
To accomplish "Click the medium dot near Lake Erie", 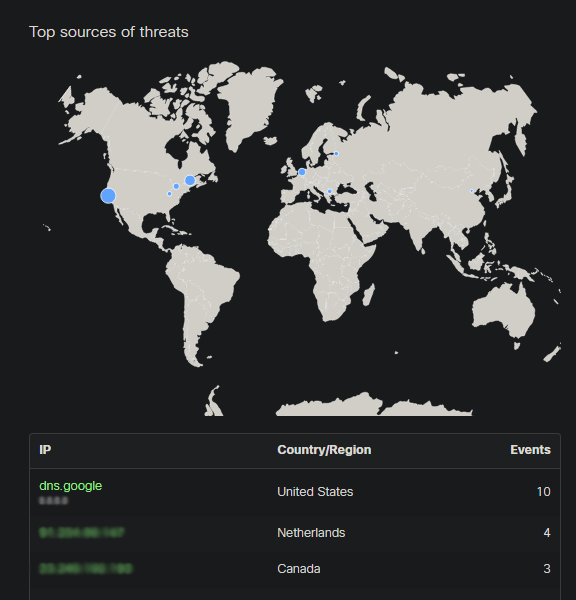I will pyautogui.click(x=176, y=186).
